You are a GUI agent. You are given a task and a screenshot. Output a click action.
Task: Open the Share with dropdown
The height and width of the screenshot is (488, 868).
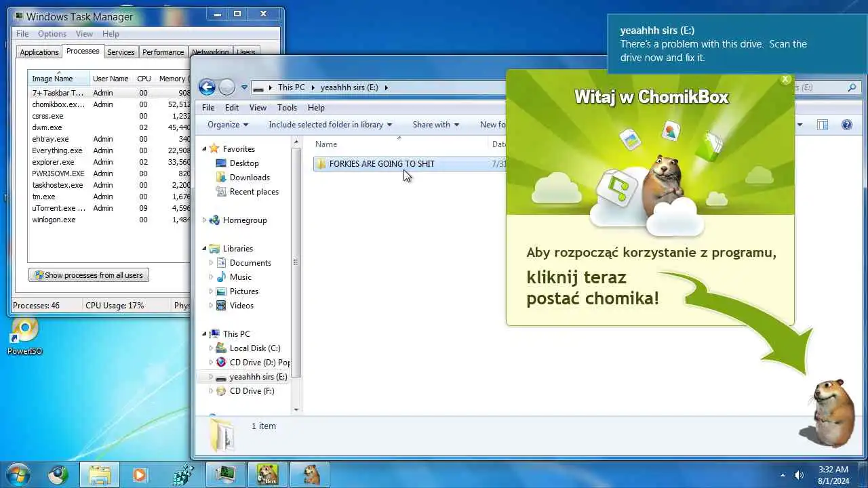click(x=435, y=125)
